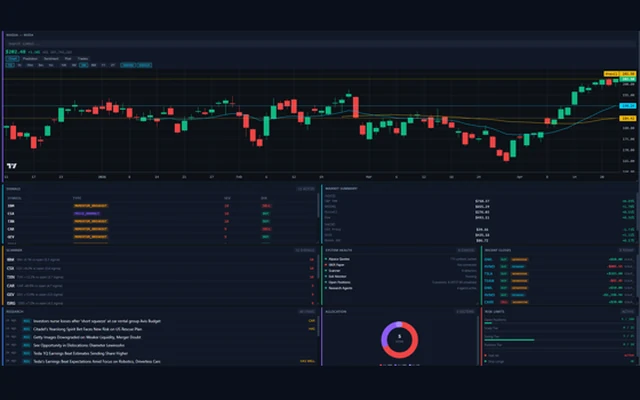The image size is (640, 400).
Task: Select the CAR row in Scanner list
Action: [161, 286]
